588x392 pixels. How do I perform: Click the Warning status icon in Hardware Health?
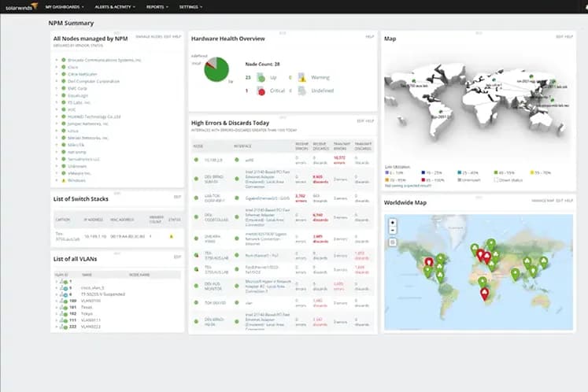point(302,78)
